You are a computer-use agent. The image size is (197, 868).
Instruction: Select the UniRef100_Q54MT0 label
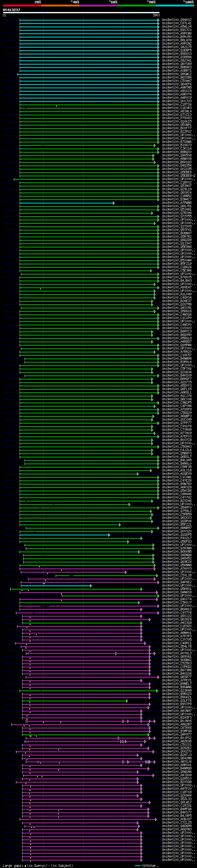(x=177, y=507)
